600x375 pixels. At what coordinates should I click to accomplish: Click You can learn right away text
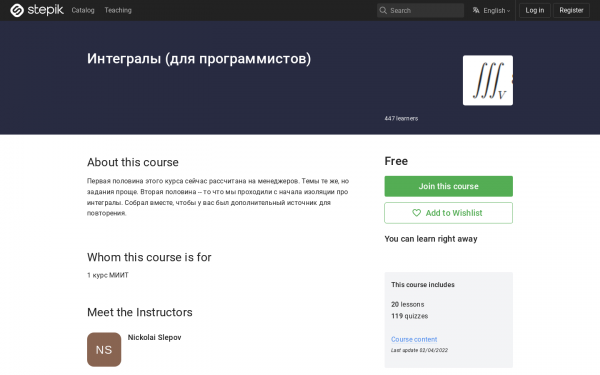(x=431, y=239)
